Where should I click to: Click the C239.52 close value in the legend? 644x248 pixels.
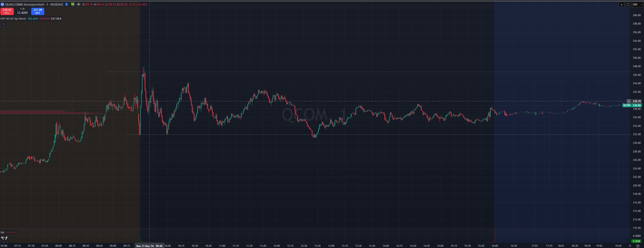click(122, 5)
